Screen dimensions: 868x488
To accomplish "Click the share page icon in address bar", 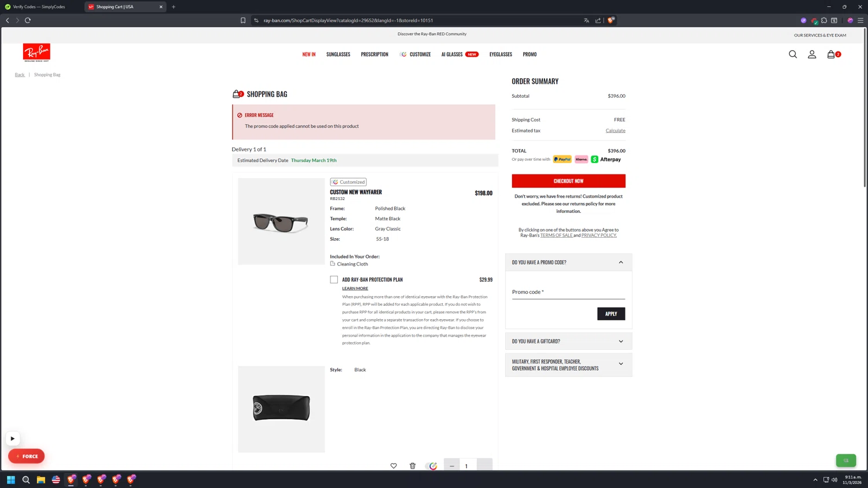I will pyautogui.click(x=598, y=20).
